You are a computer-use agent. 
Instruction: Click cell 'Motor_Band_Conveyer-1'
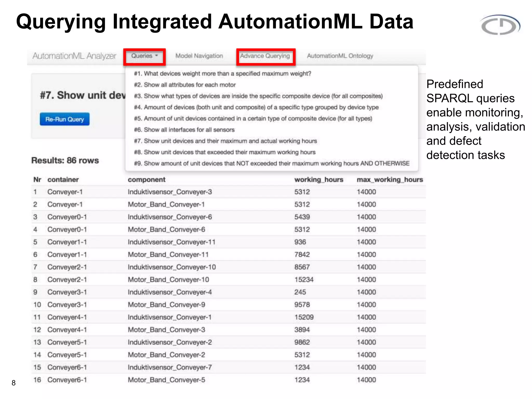166,204
